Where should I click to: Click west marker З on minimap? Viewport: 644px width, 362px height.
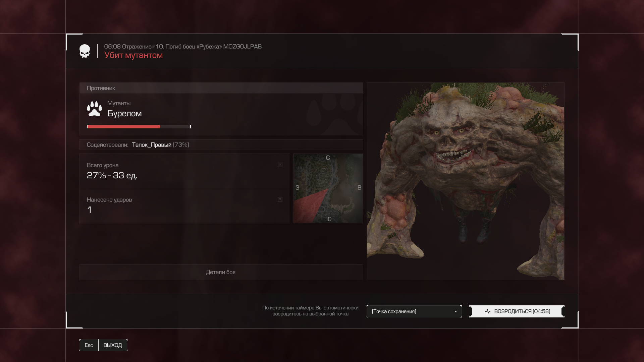[x=297, y=188]
